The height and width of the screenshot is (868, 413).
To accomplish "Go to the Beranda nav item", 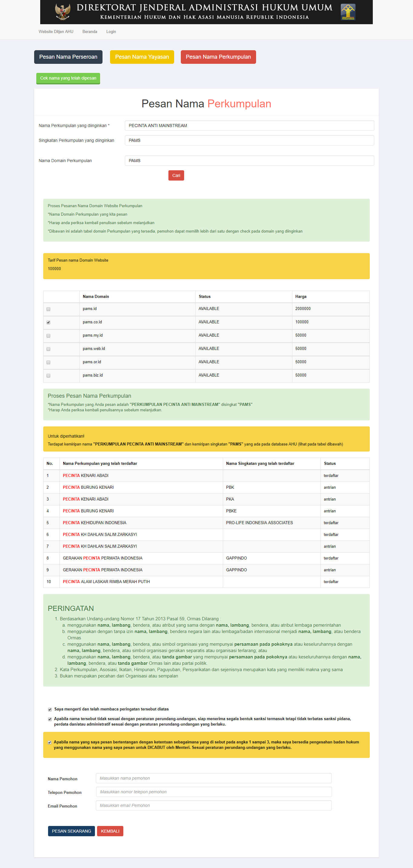I will coord(89,32).
